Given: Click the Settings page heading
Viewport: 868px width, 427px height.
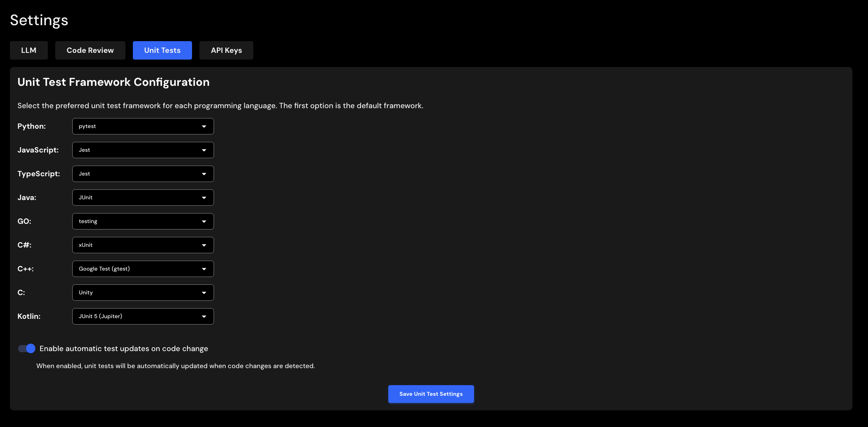Looking at the screenshot, I should click(x=39, y=20).
